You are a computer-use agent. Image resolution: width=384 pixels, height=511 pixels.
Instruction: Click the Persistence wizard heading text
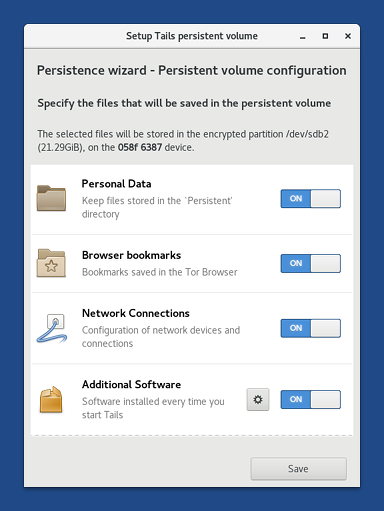tap(191, 71)
